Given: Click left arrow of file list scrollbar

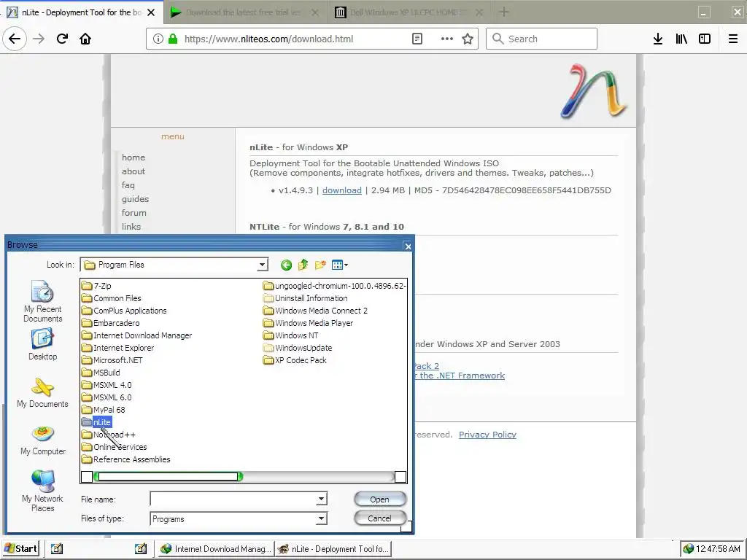Looking at the screenshot, I should 87,476.
